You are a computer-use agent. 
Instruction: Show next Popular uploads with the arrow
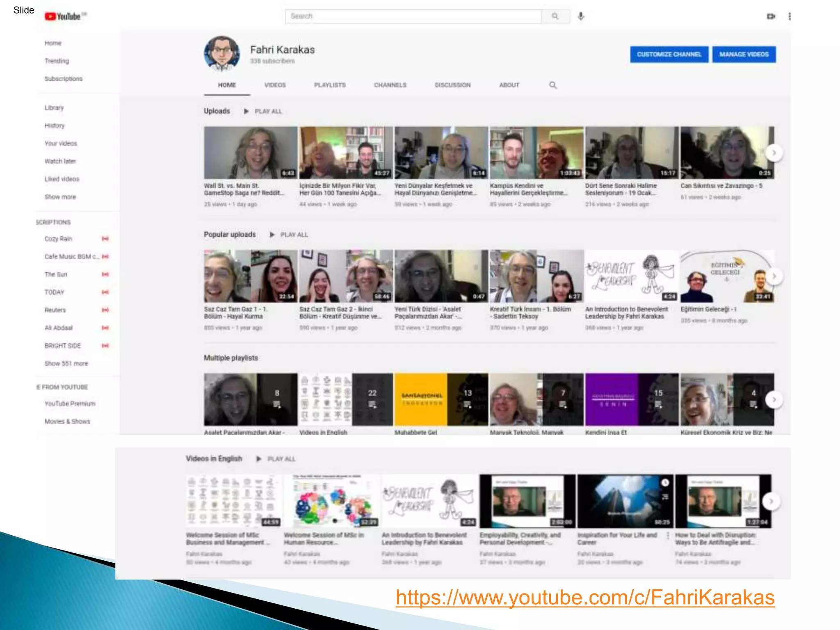pyautogui.click(x=774, y=276)
